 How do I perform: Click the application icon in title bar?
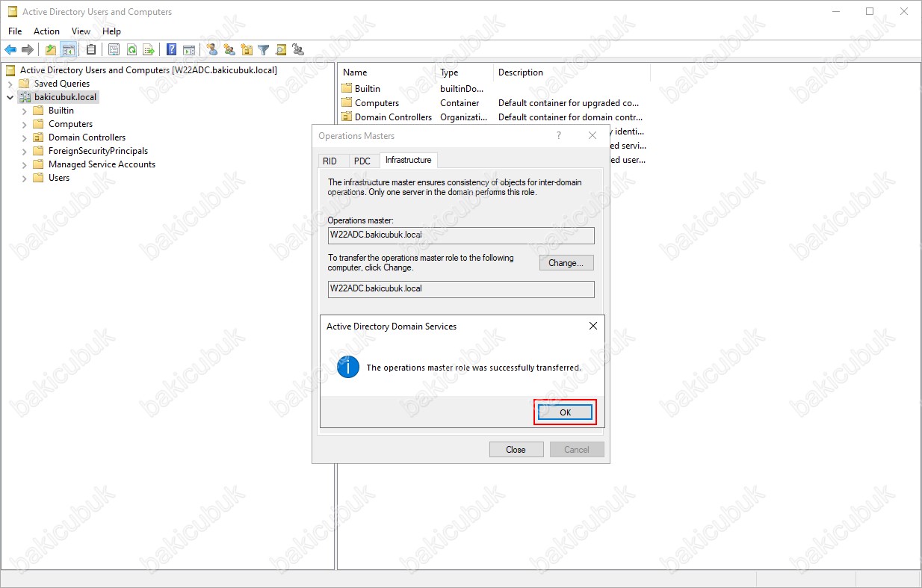click(x=11, y=11)
